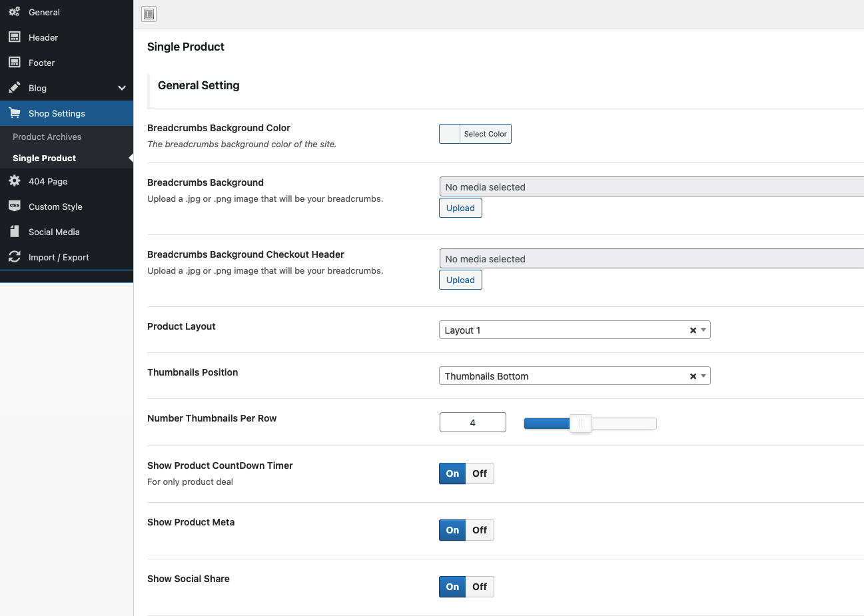This screenshot has height=616, width=864.
Task: Click the 404 Page gear icon
Action: [x=14, y=181]
